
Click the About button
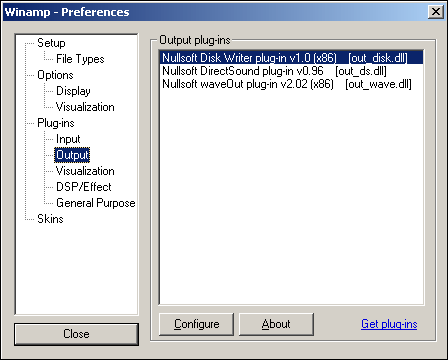pyautogui.click(x=276, y=324)
